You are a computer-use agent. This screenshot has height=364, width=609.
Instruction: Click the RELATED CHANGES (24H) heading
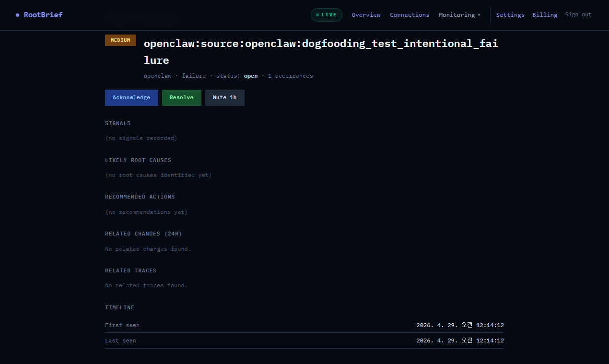tap(143, 234)
